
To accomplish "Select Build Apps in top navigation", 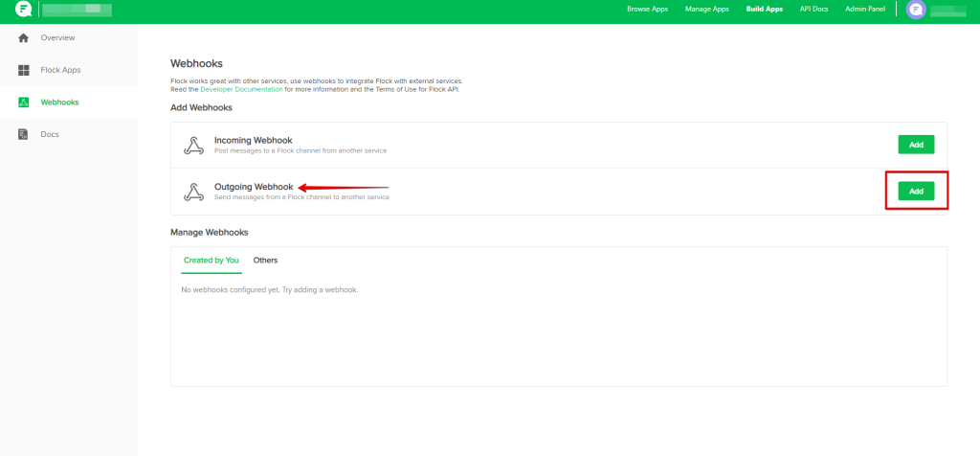I will click(764, 9).
